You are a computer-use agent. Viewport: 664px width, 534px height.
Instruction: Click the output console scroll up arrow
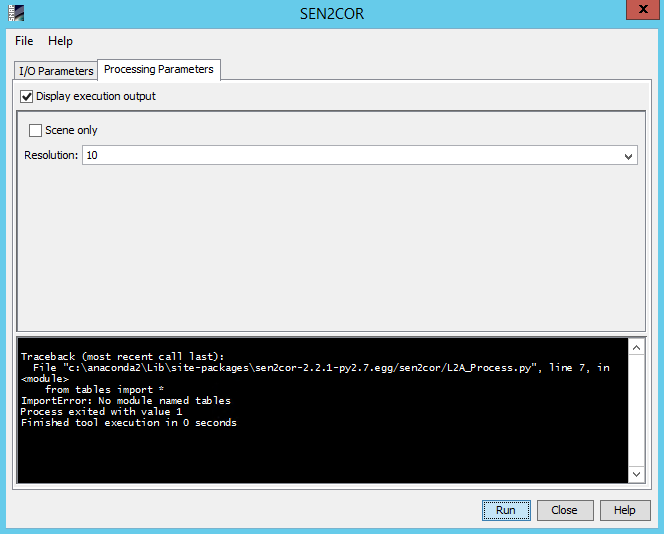(x=636, y=348)
